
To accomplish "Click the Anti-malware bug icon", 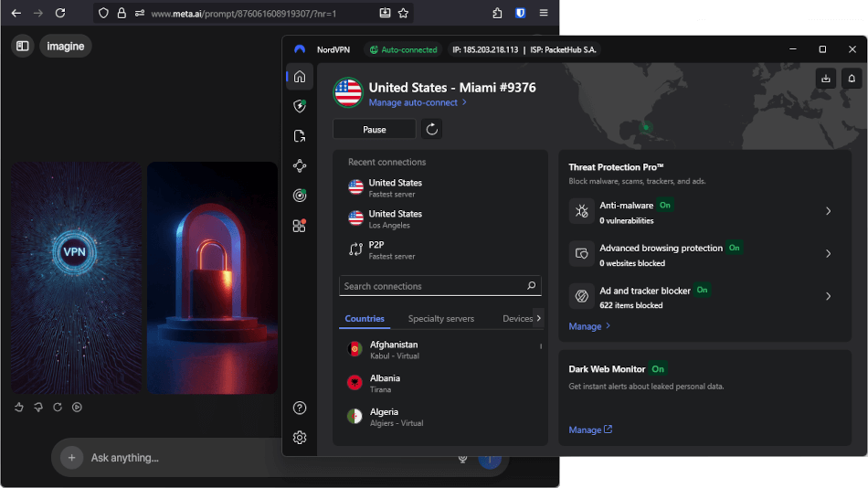I will click(581, 211).
